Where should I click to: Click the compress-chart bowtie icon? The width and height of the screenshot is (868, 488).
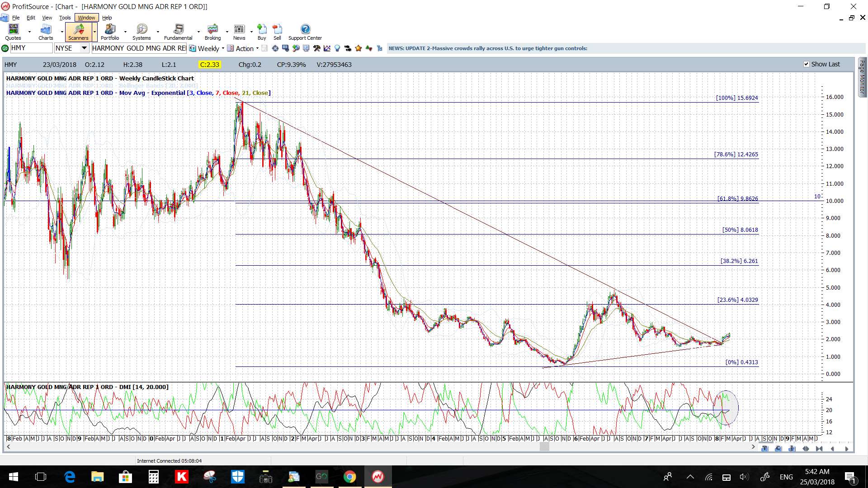[819, 449]
